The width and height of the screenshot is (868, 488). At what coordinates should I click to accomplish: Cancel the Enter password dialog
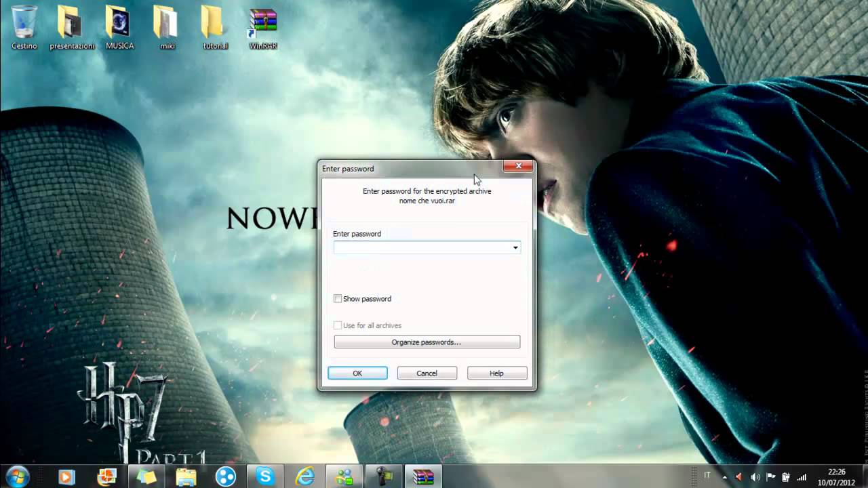coord(427,373)
